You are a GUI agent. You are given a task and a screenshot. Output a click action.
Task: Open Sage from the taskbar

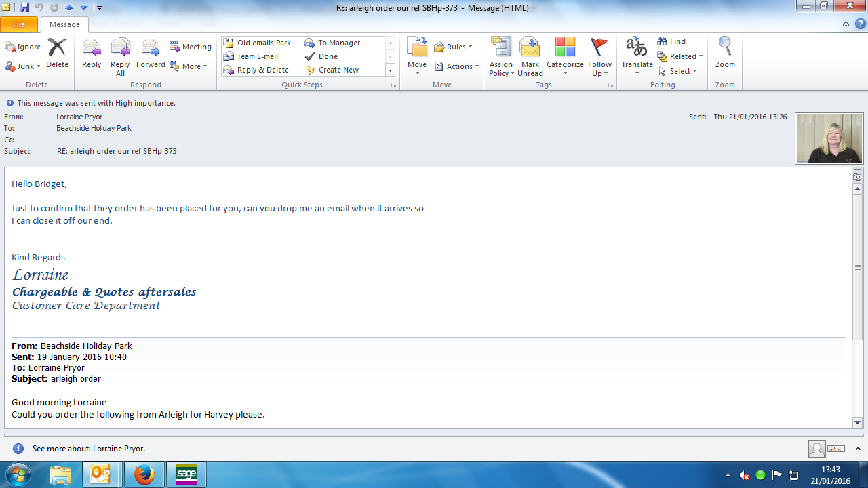pos(186,474)
